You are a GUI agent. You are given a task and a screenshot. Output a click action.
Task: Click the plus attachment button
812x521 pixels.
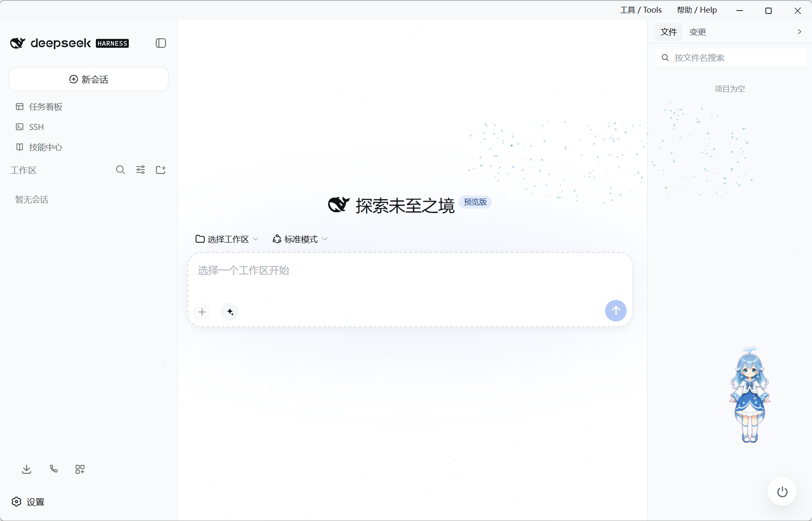point(202,312)
